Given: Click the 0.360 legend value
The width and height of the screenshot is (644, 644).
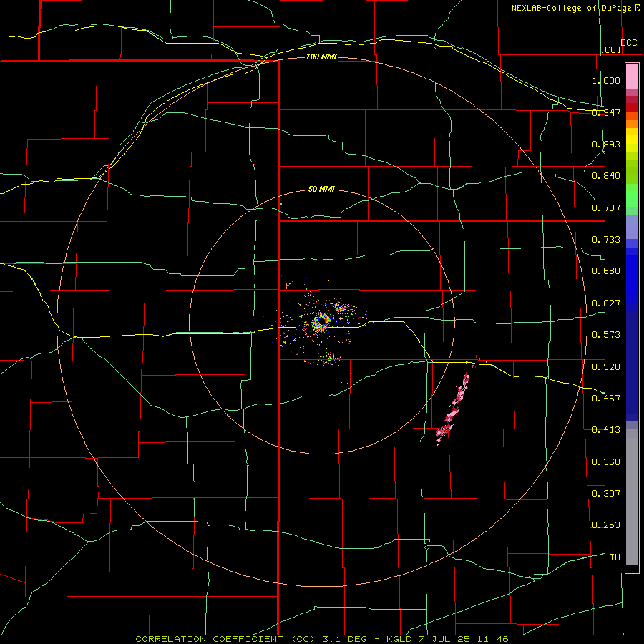Looking at the screenshot, I should click(x=606, y=462).
